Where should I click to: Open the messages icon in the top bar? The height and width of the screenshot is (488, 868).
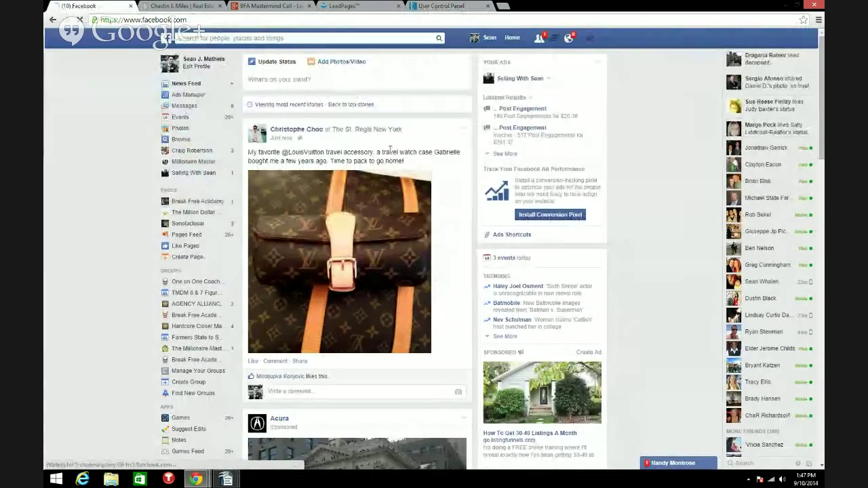(554, 38)
